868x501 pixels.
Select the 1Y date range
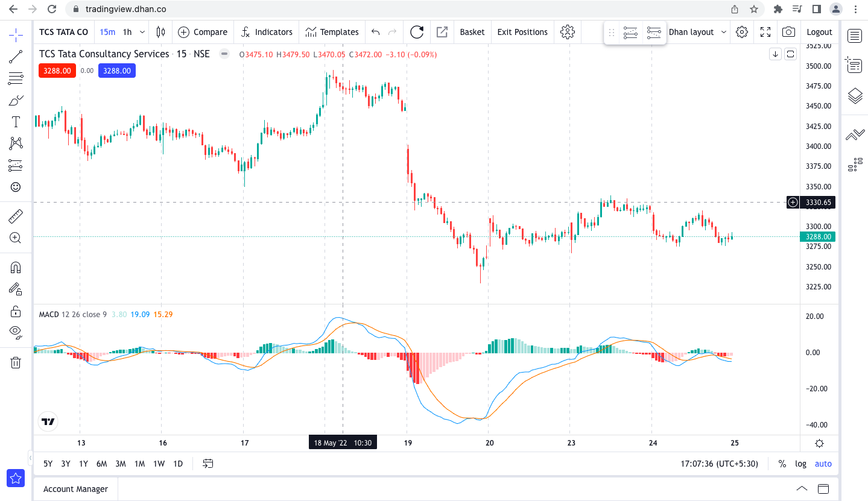coord(83,464)
